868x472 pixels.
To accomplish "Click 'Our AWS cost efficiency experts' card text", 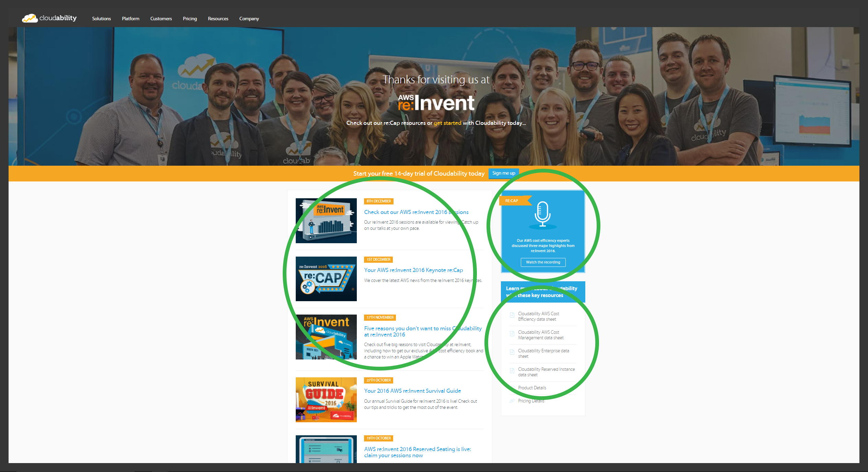I will [x=543, y=246].
